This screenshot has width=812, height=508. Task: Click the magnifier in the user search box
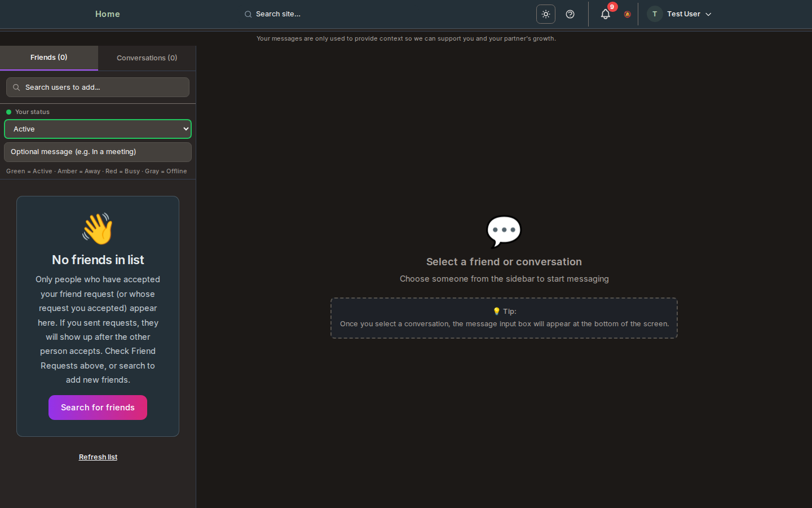pyautogui.click(x=16, y=87)
